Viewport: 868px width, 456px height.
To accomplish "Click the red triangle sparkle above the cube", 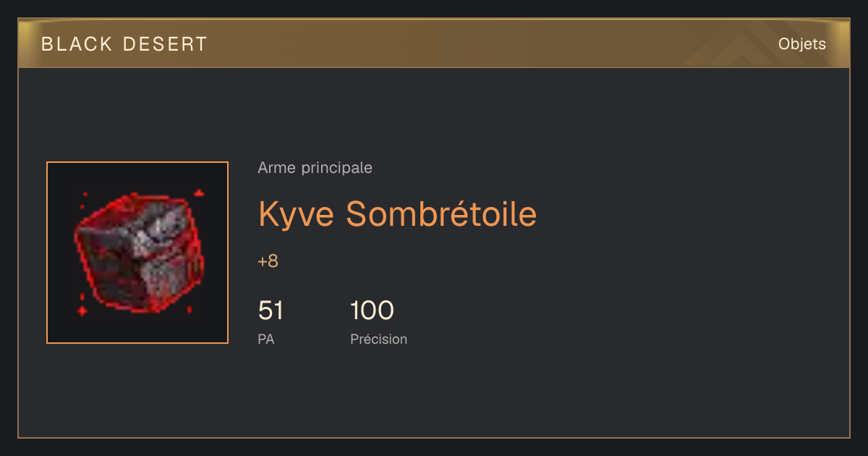I will 199,193.
